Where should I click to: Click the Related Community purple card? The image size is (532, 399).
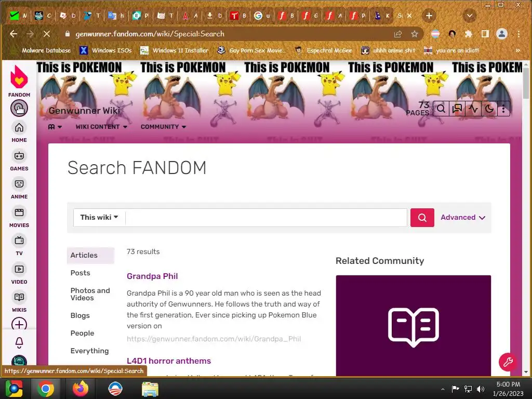tap(413, 326)
